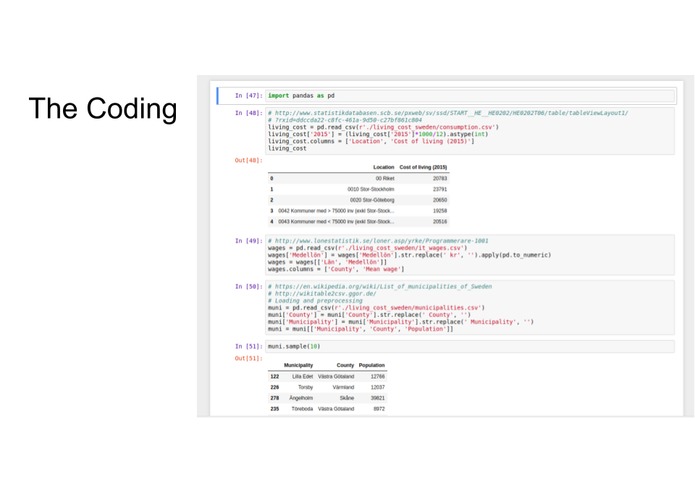Click 'Västra Götaland' in the Lilla Edet row
The width and height of the screenshot is (695, 494).
(336, 377)
